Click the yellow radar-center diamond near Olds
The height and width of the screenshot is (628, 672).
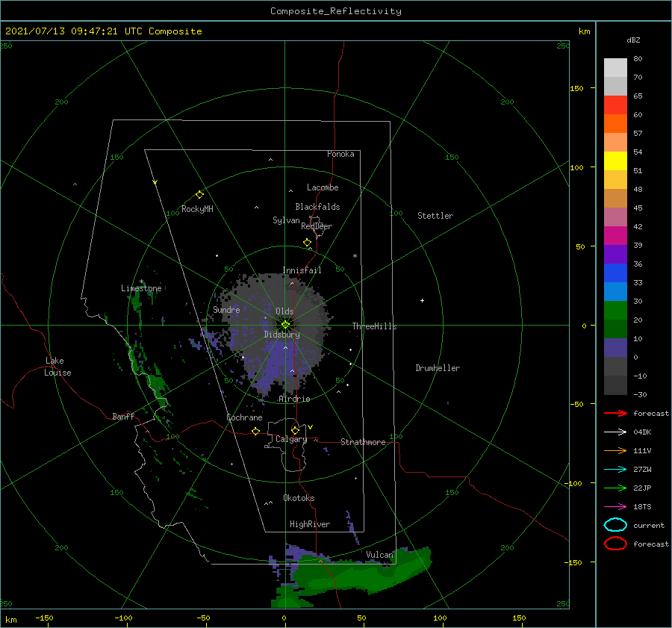(285, 325)
